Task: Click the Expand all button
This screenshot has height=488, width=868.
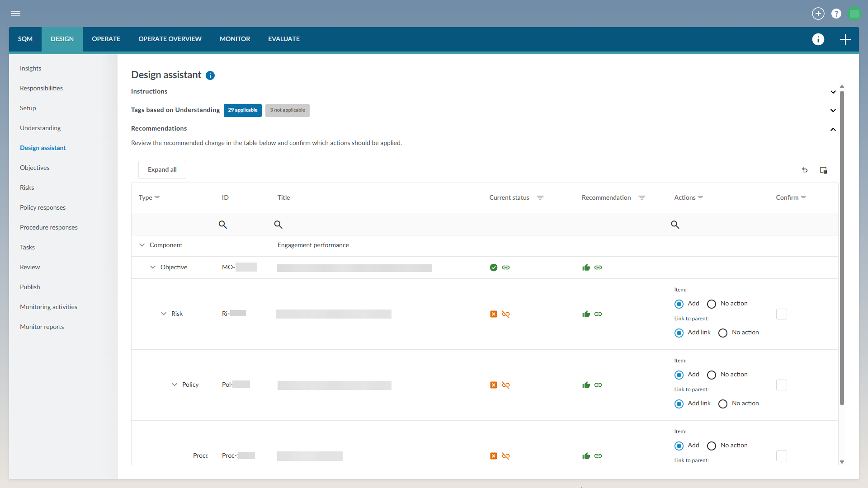Action: click(162, 170)
